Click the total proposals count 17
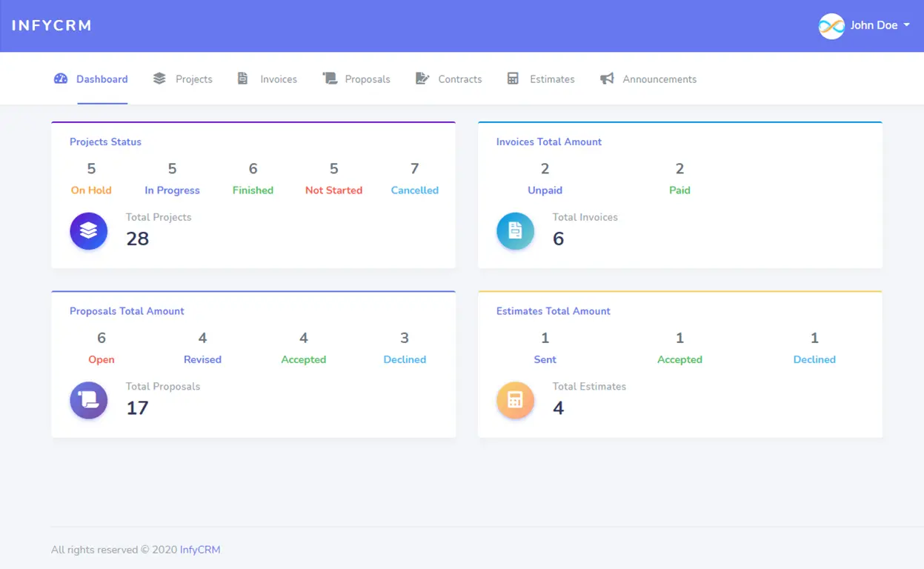This screenshot has width=924, height=569. tap(138, 408)
